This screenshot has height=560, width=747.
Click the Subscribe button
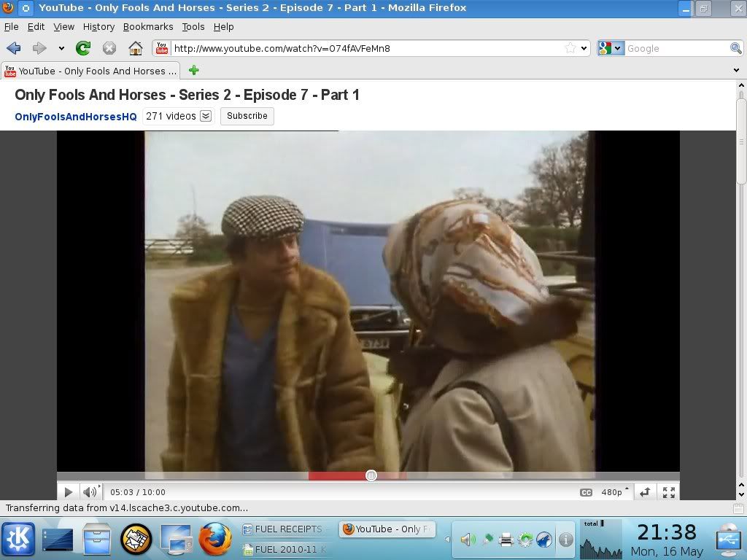[247, 116]
